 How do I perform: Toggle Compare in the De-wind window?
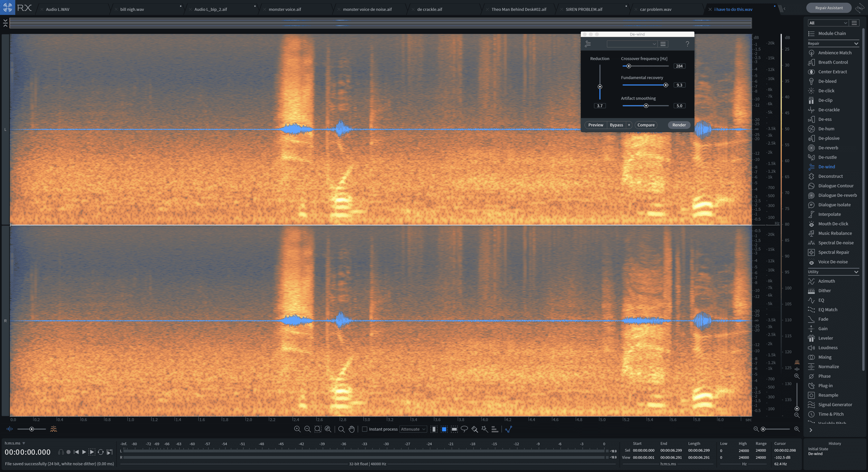click(x=646, y=125)
